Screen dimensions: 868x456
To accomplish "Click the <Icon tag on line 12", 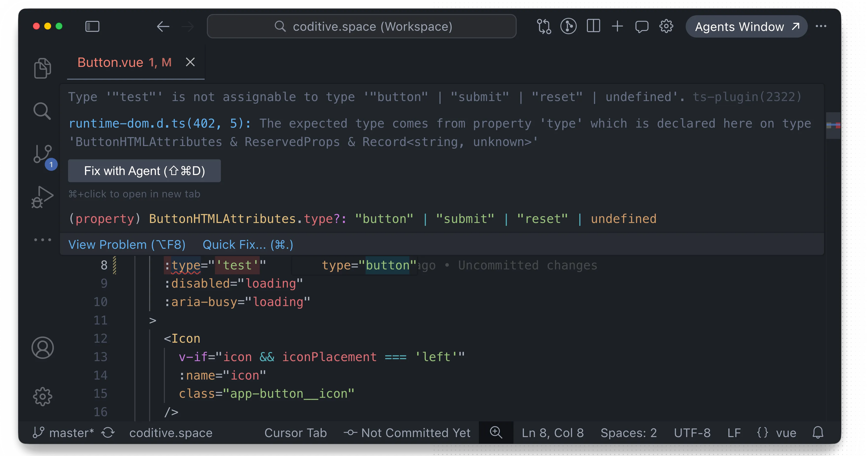I will click(182, 338).
